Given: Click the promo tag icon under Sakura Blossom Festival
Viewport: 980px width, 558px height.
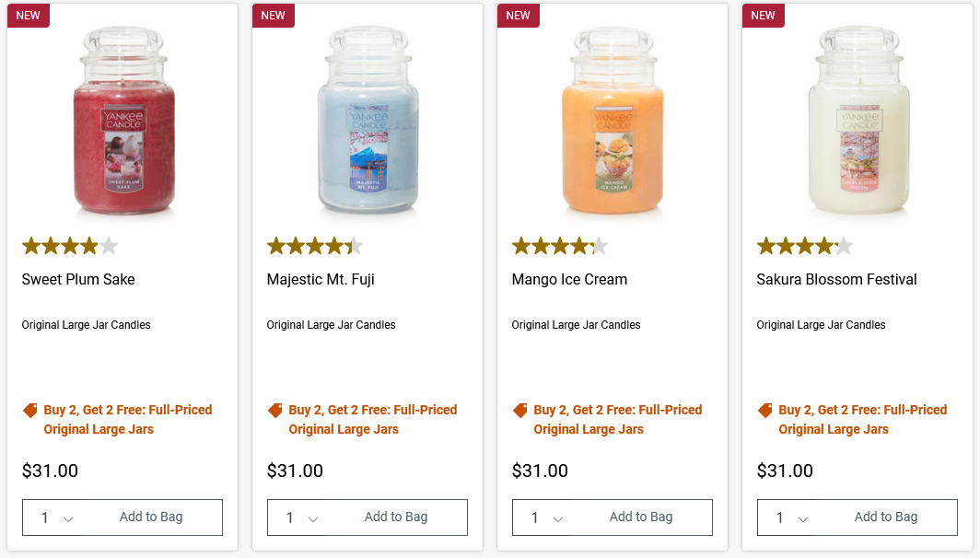Looking at the screenshot, I should point(764,410).
